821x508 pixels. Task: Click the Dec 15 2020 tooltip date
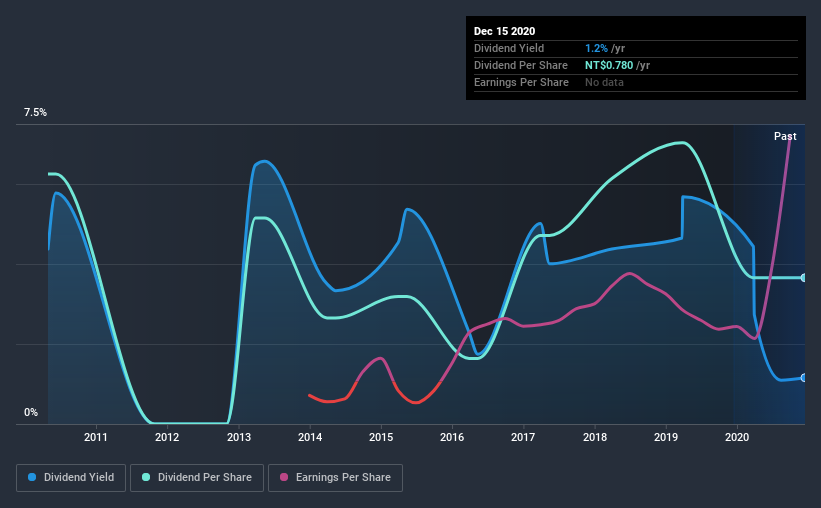point(504,31)
